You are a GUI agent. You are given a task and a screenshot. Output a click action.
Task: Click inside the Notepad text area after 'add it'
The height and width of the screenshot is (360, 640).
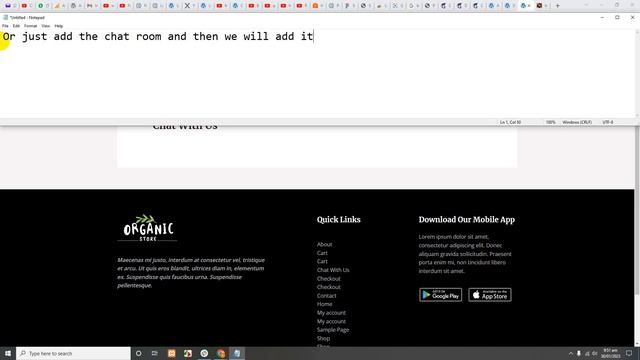tap(314, 37)
